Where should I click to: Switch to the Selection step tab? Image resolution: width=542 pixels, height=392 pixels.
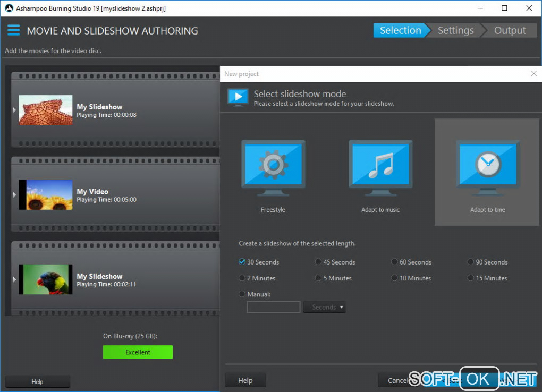point(401,30)
